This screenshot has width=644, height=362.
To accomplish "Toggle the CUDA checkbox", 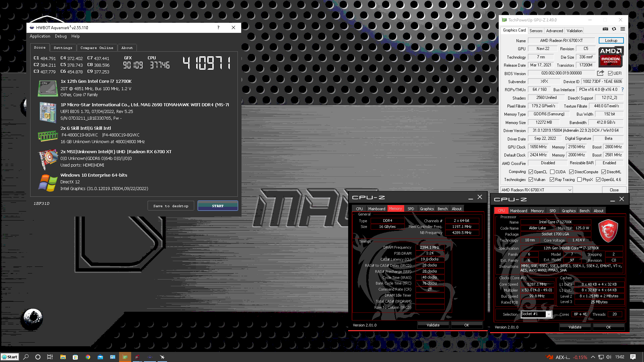I will pos(552,172).
